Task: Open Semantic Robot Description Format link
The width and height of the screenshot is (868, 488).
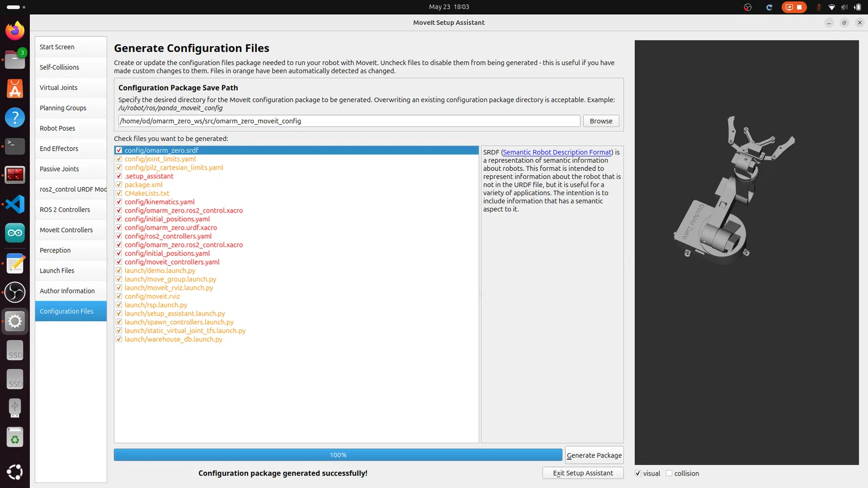Action: point(557,152)
